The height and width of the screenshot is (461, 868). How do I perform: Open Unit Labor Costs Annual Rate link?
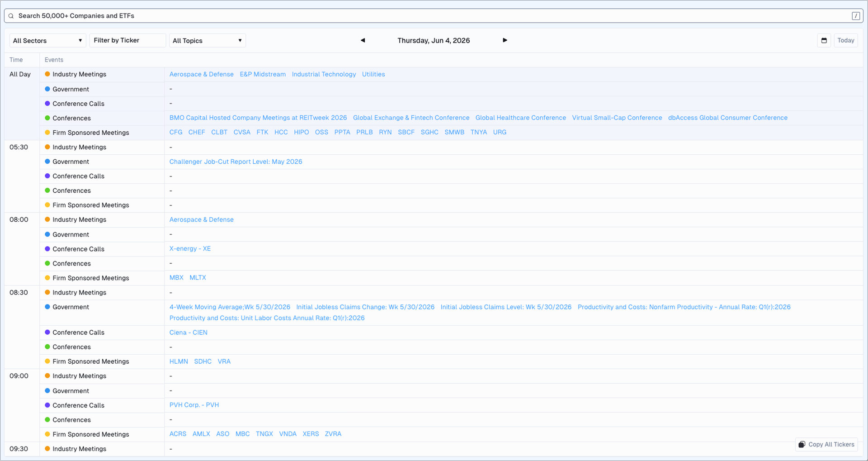point(267,318)
